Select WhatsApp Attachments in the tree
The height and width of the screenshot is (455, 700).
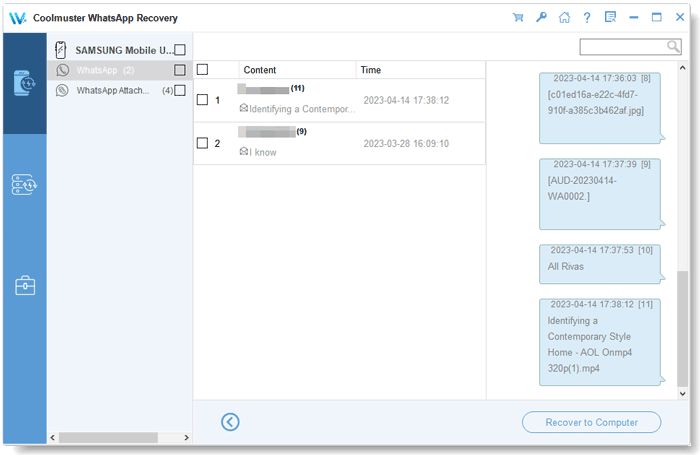pos(112,90)
